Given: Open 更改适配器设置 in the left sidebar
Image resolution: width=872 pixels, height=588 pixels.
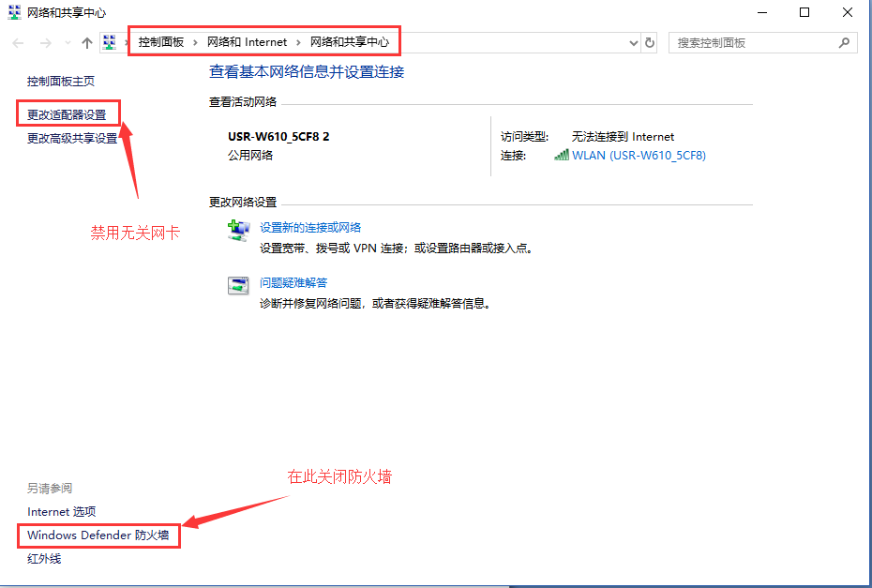Looking at the screenshot, I should click(67, 115).
